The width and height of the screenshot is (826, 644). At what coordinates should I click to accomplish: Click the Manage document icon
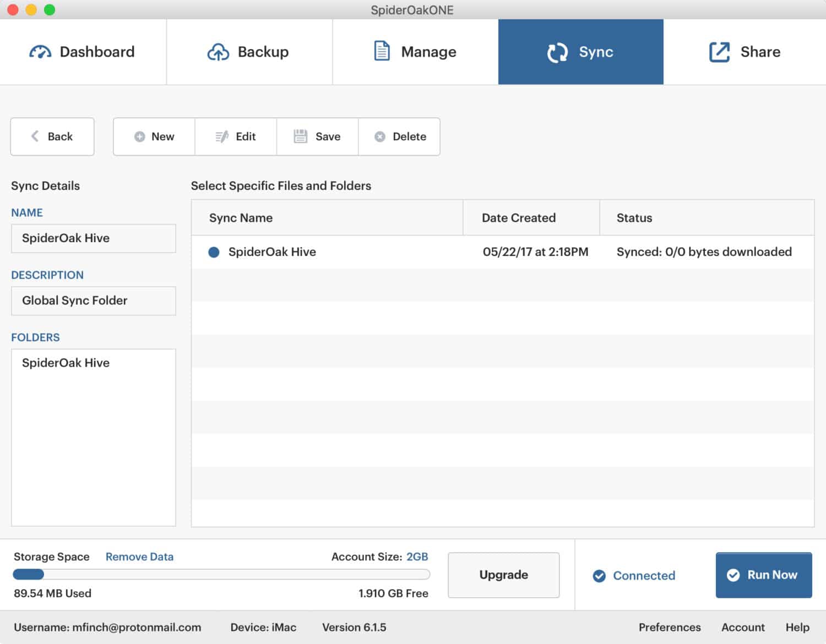pyautogui.click(x=382, y=51)
